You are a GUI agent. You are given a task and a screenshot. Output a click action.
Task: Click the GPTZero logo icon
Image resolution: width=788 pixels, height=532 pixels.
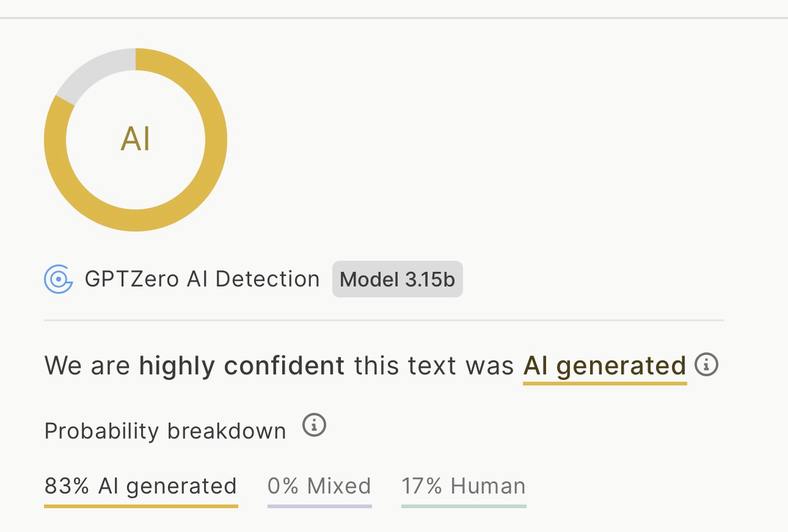[x=59, y=279]
